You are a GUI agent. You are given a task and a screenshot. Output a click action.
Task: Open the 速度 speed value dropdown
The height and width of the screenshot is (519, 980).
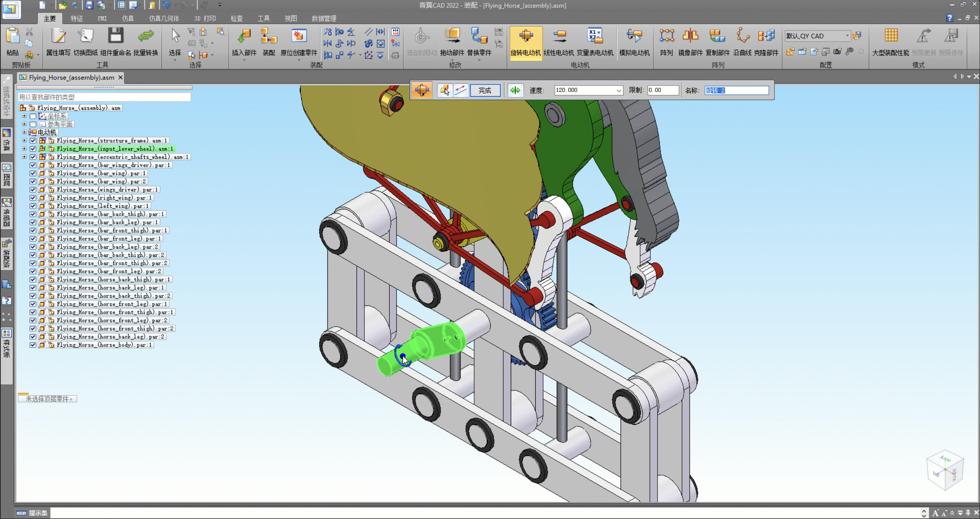619,91
